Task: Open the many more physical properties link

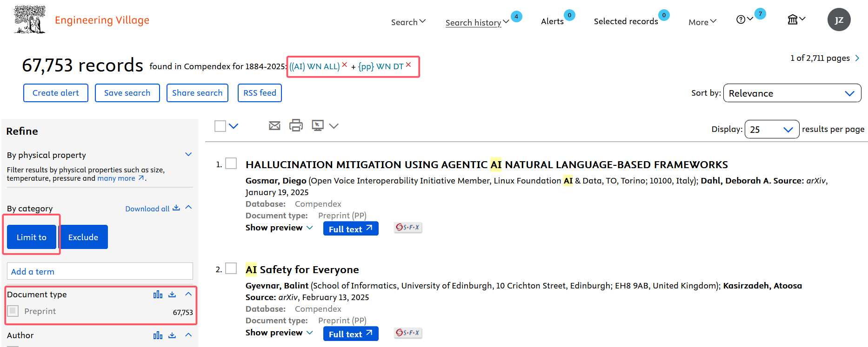Action: click(x=121, y=178)
